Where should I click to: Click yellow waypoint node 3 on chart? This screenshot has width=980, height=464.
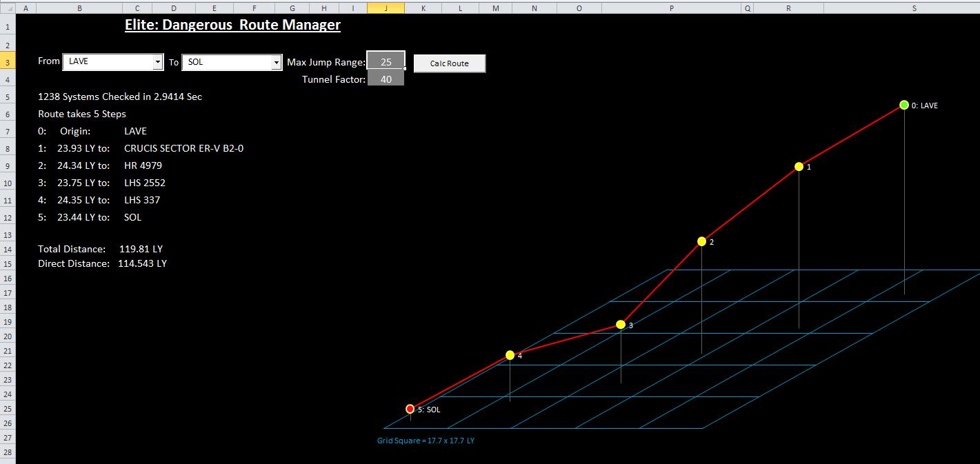point(621,325)
